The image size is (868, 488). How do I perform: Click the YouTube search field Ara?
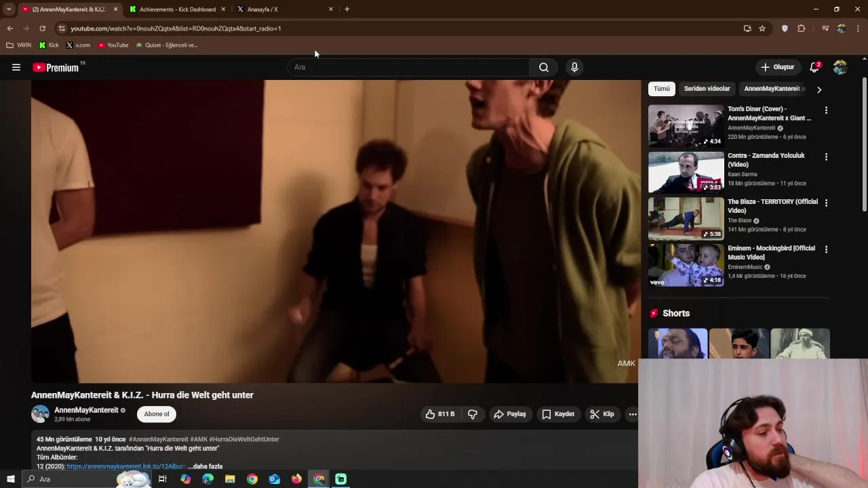(x=409, y=67)
